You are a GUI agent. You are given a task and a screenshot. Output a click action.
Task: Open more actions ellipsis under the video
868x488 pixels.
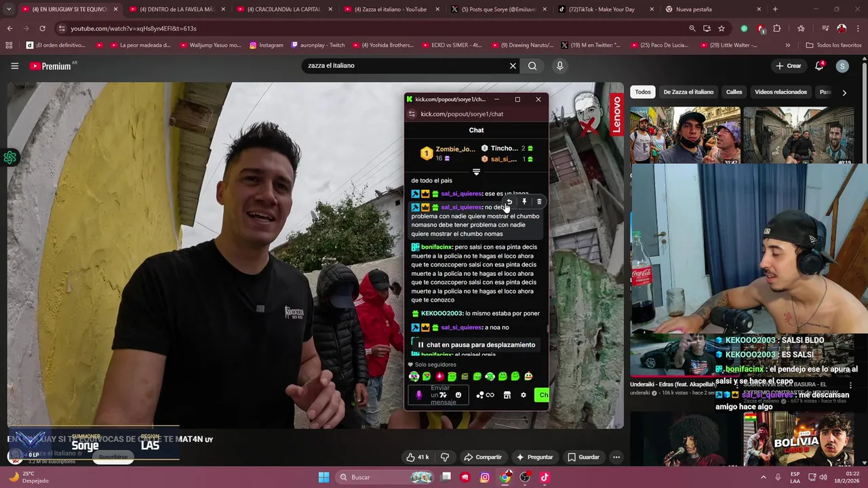tap(616, 457)
